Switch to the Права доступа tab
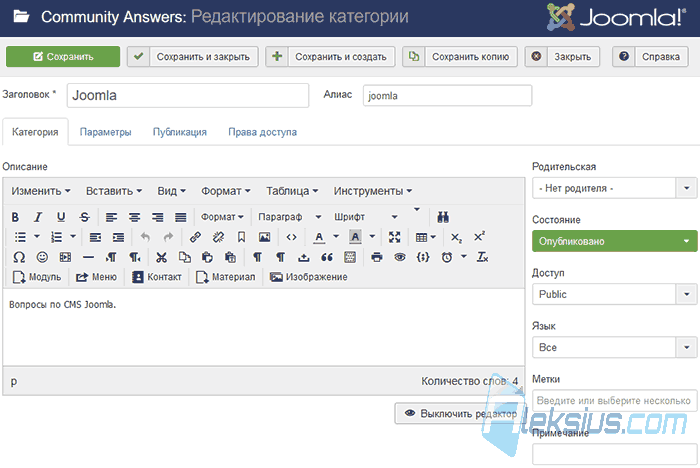This screenshot has width=700, height=468. point(262,132)
